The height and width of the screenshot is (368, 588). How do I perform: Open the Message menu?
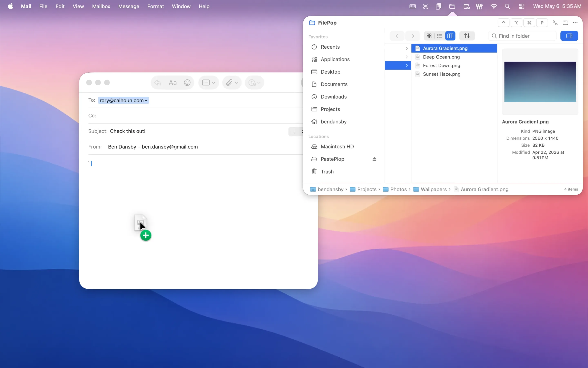point(129,6)
